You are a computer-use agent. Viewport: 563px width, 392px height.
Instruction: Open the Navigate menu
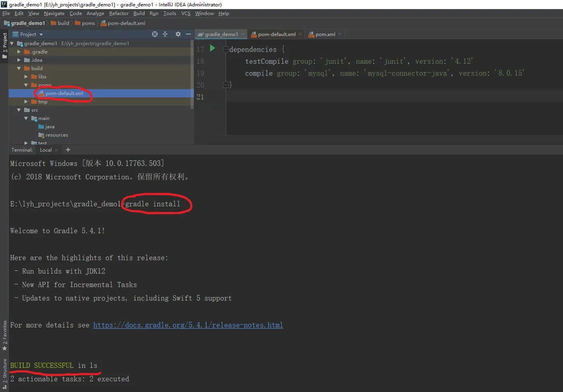coord(54,13)
